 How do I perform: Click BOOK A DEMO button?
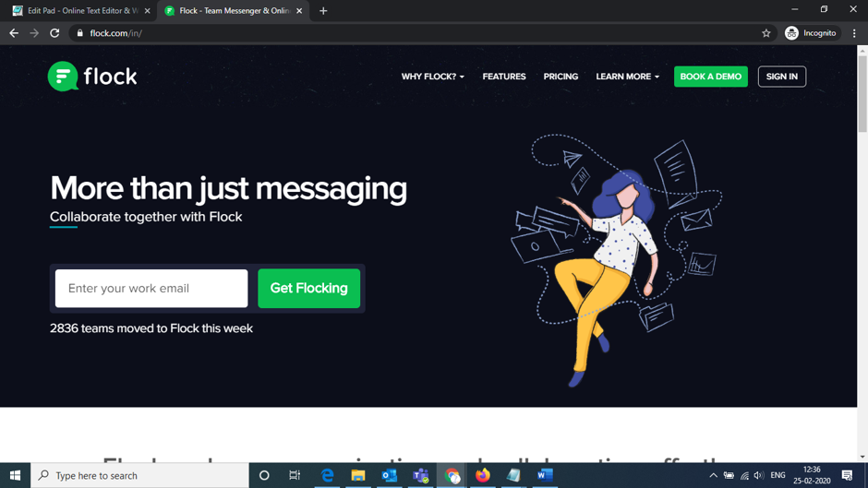[711, 77]
